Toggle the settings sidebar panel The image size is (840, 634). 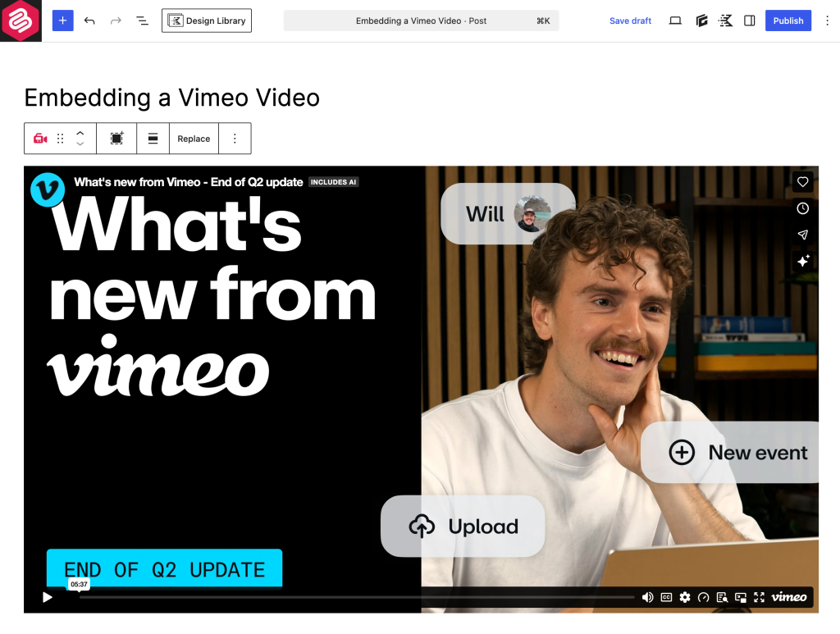tap(750, 21)
